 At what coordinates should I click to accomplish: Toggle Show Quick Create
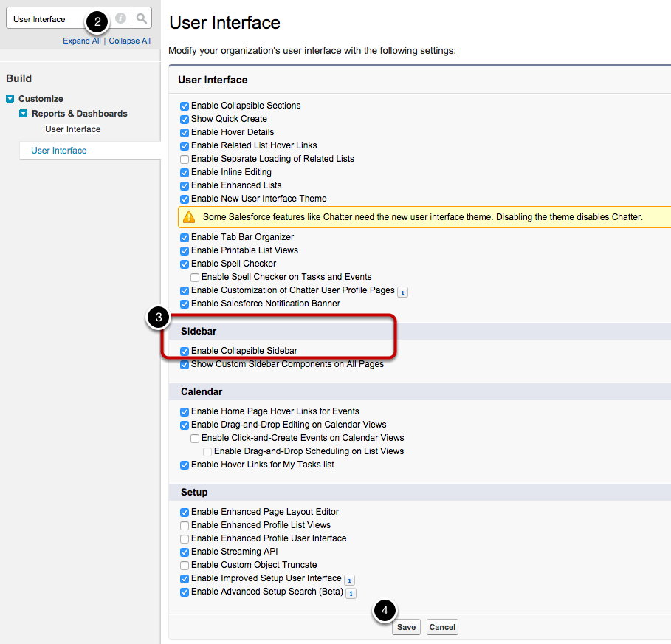coord(184,119)
